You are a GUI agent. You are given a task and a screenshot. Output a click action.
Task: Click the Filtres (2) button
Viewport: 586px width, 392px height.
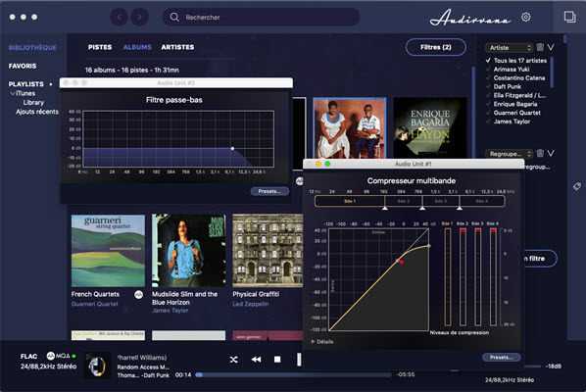[x=436, y=47]
